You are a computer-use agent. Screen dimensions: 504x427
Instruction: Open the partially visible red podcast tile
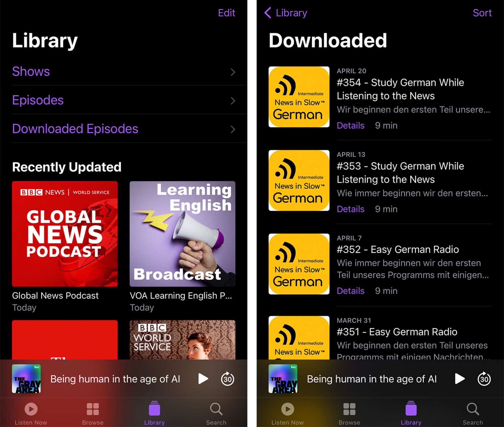click(65, 340)
